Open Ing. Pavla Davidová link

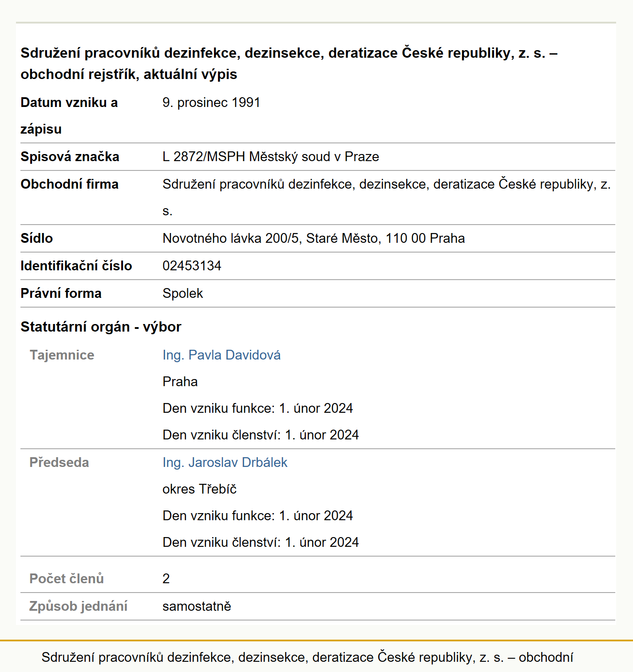click(x=222, y=355)
